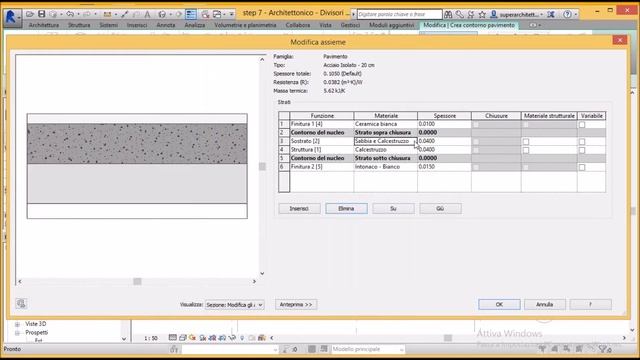This screenshot has height=360, width=640.
Task: Click the Anteprima >> button
Action: point(296,304)
